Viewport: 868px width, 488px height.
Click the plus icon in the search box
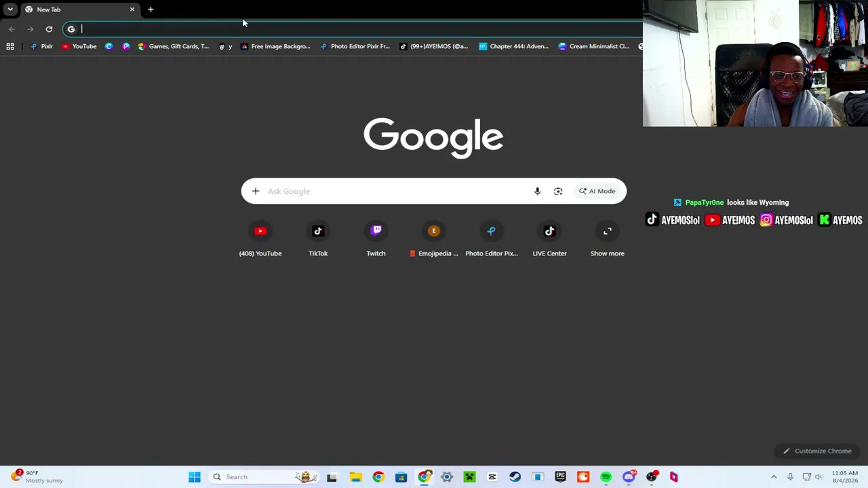point(256,191)
